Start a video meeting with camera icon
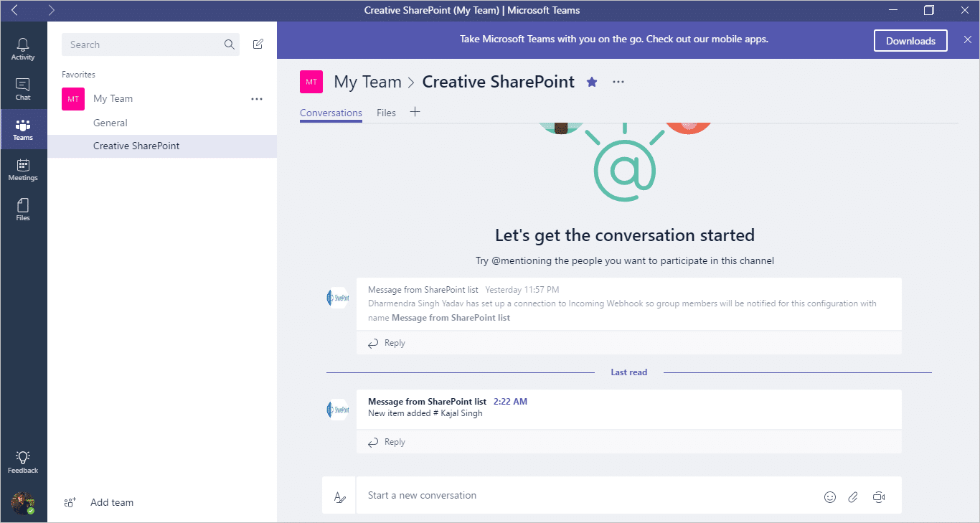 pyautogui.click(x=879, y=496)
